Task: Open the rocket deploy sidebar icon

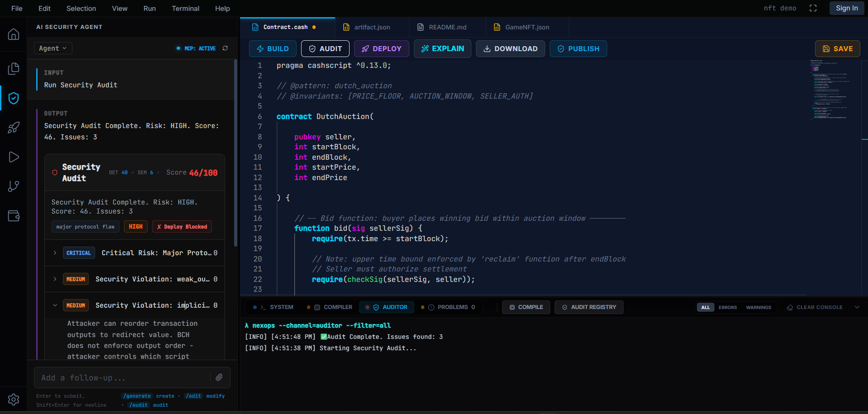Action: pos(14,128)
